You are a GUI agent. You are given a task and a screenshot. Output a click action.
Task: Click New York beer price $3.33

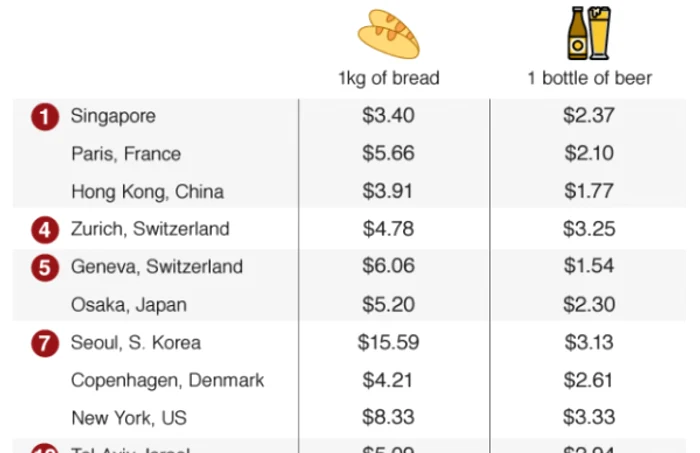click(x=589, y=417)
